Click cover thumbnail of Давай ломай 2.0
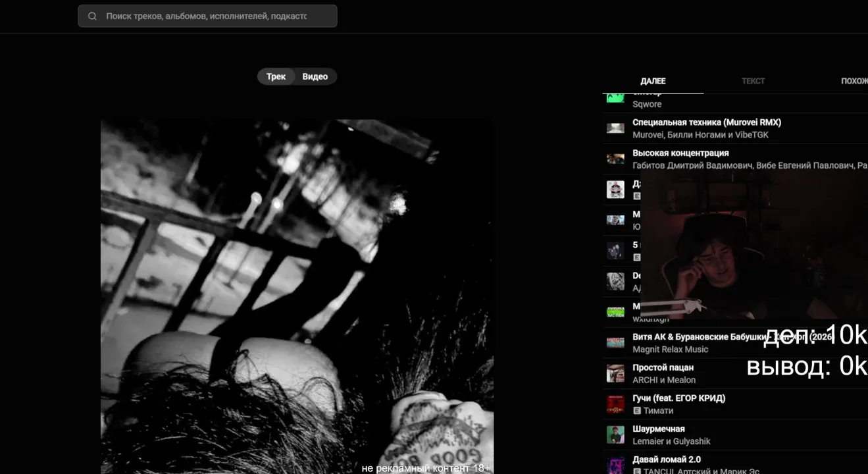The height and width of the screenshot is (474, 868). coord(615,465)
